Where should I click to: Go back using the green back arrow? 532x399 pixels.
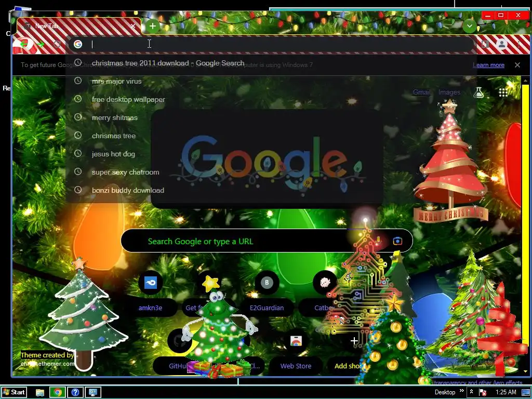[x=23, y=45]
